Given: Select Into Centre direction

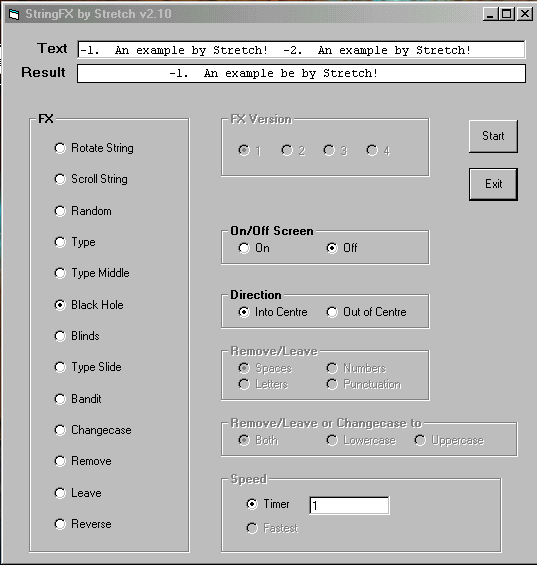Looking at the screenshot, I should (273, 312).
